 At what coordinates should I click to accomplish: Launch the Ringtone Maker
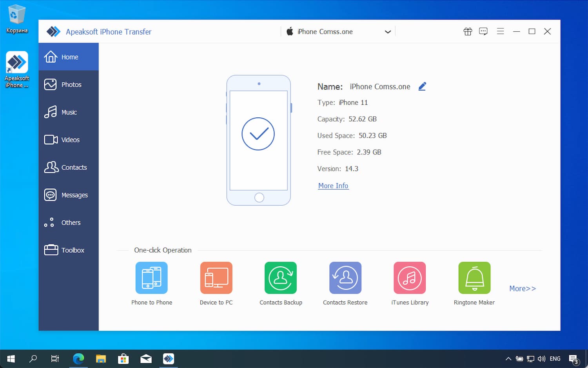474,278
